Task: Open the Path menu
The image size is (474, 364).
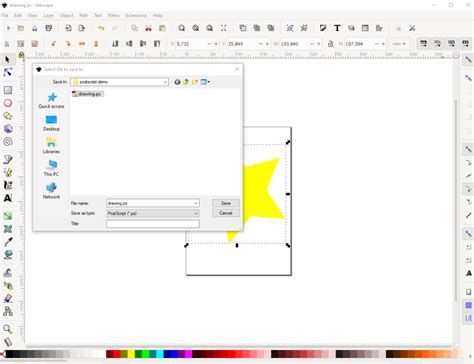Action: (83, 15)
